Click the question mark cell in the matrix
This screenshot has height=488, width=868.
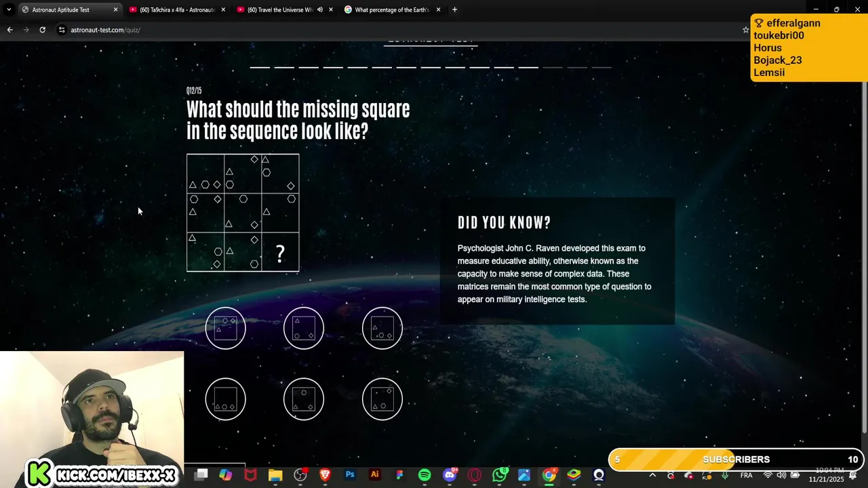(280, 253)
